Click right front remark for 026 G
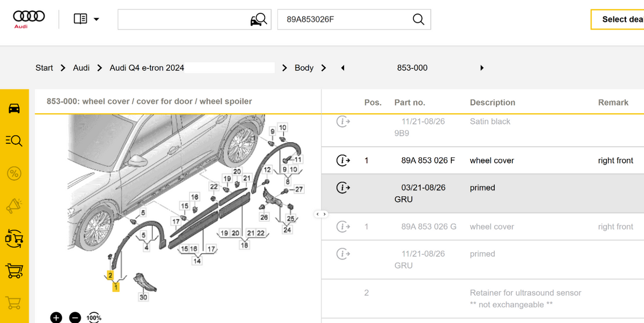The image size is (644, 323). (x=616, y=226)
